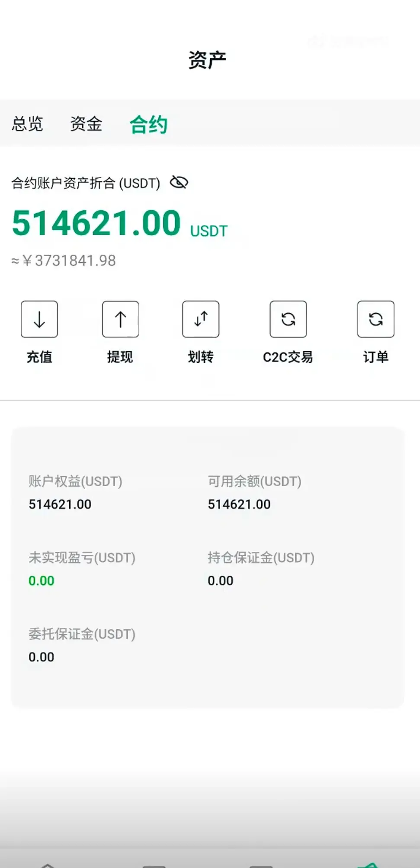
Task: Tap the green 未实现盈亏 0.00 value
Action: pyautogui.click(x=42, y=581)
